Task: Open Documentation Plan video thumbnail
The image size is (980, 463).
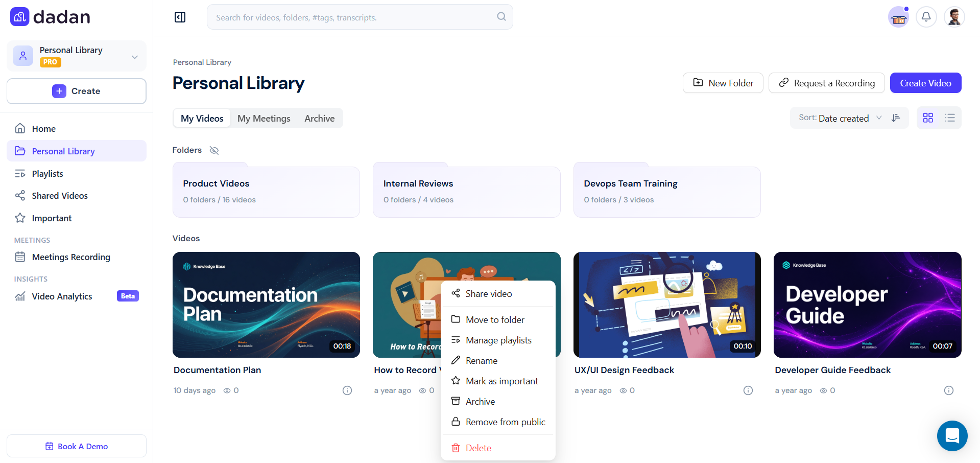Action: pyautogui.click(x=266, y=305)
